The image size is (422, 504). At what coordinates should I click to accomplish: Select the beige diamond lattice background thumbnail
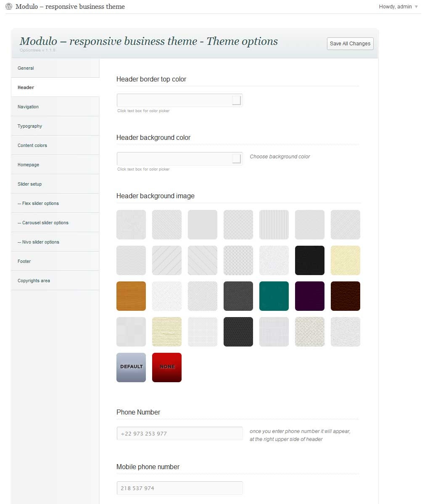(x=310, y=332)
